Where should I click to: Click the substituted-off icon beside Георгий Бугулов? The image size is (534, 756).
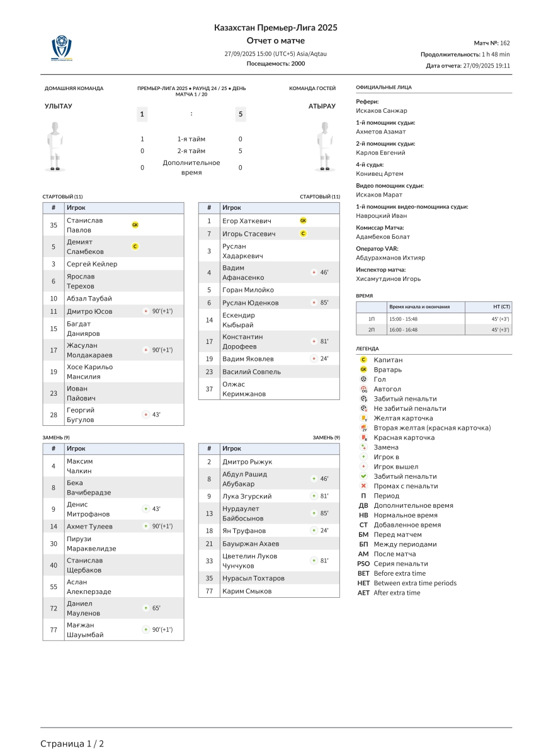click(145, 415)
